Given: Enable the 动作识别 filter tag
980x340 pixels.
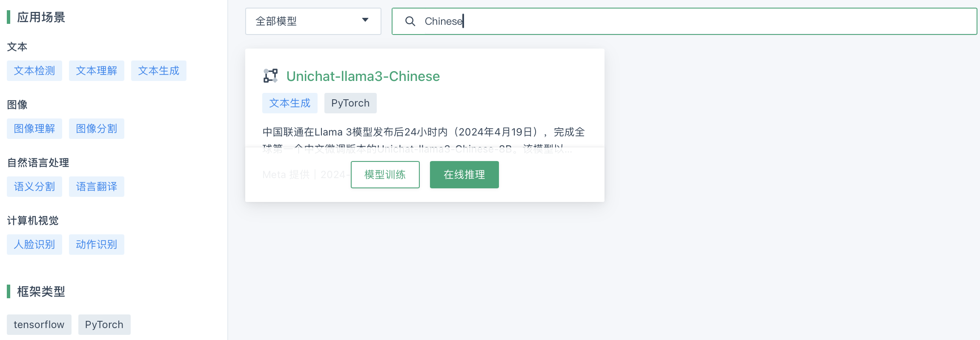Looking at the screenshot, I should 97,245.
